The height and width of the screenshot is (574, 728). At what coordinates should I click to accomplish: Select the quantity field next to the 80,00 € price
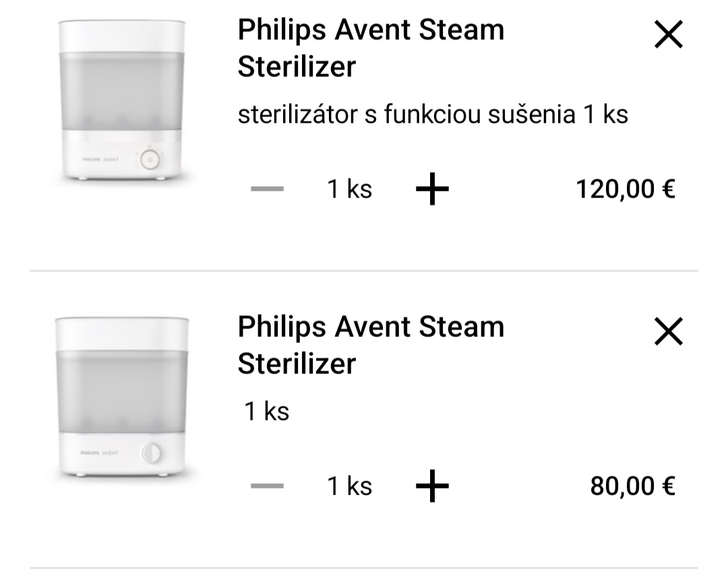349,486
